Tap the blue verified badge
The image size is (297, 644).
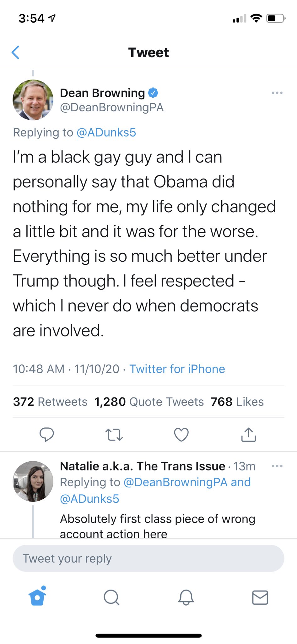153,93
